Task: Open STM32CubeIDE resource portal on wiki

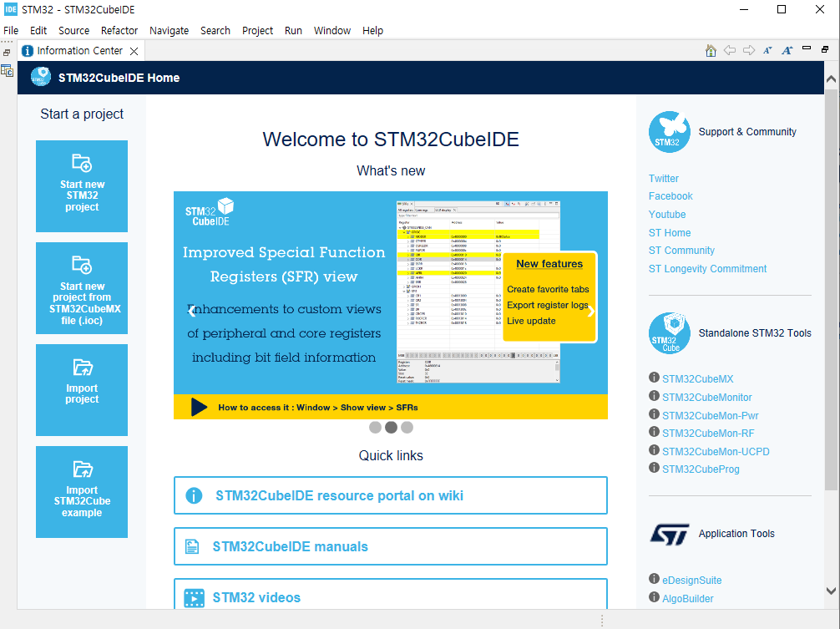Action: click(391, 495)
